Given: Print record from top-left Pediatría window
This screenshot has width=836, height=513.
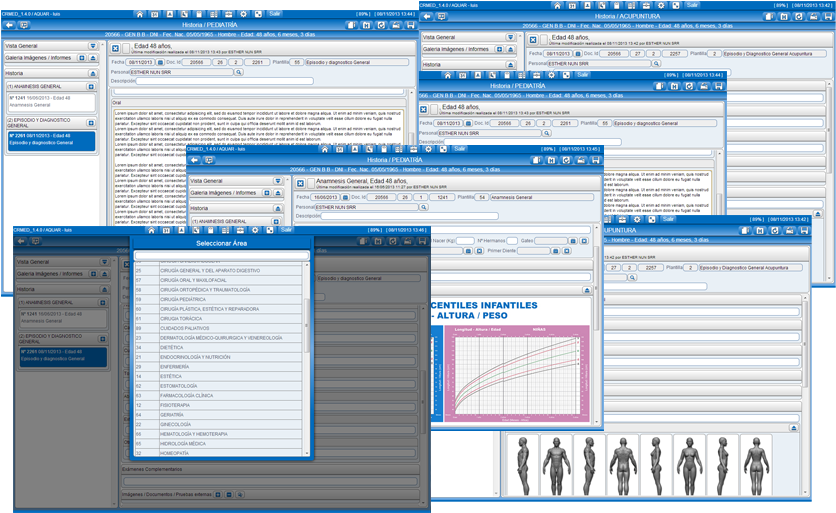Looking at the screenshot, I should pyautogui.click(x=396, y=25).
